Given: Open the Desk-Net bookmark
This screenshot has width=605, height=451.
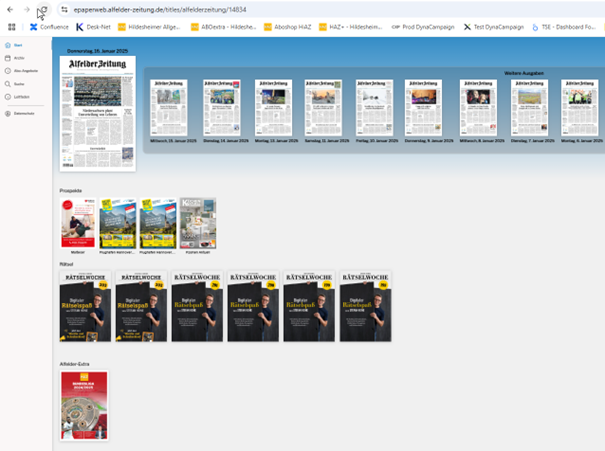Looking at the screenshot, I should [94, 27].
